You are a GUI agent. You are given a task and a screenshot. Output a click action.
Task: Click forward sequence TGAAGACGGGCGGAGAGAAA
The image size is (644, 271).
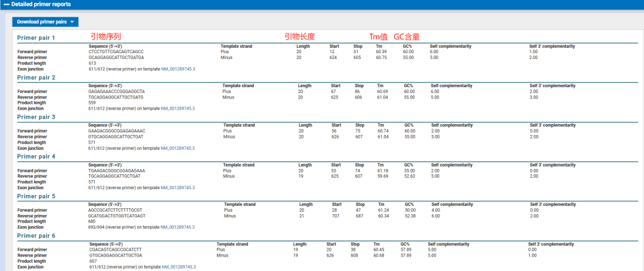pyautogui.click(x=117, y=170)
